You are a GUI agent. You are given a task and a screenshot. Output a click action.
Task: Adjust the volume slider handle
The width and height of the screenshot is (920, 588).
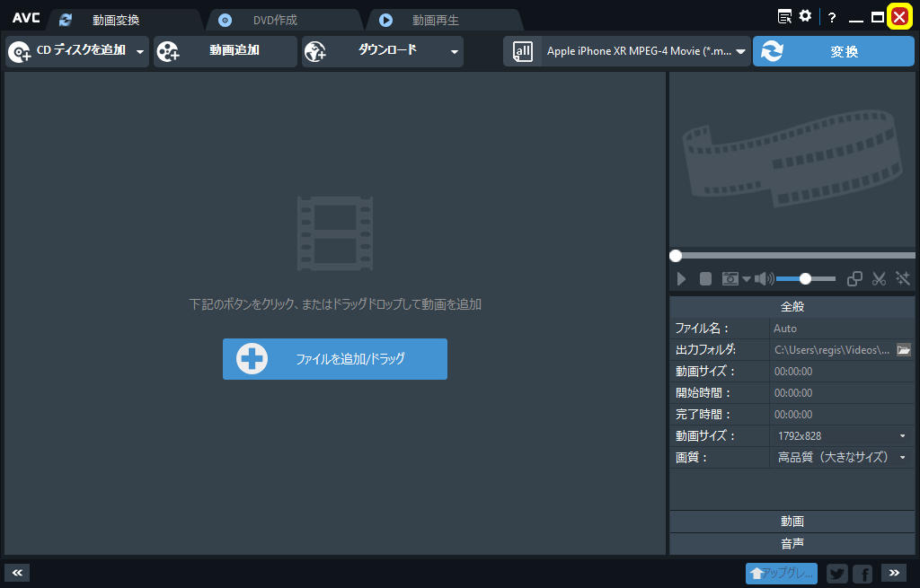[x=805, y=279]
